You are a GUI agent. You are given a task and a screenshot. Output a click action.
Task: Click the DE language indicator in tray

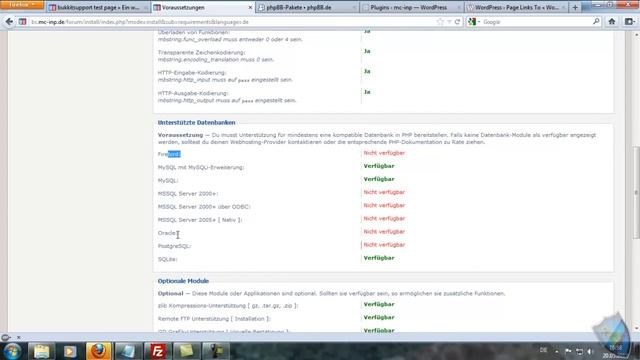click(543, 350)
